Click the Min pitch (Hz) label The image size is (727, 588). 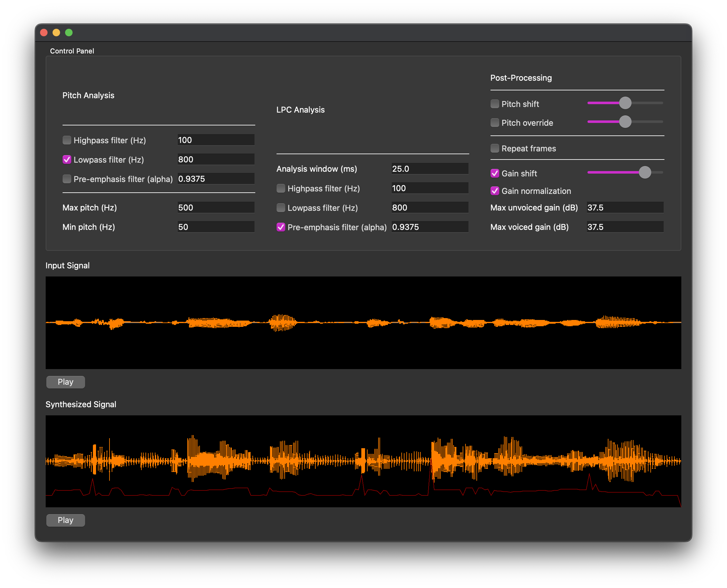click(89, 227)
